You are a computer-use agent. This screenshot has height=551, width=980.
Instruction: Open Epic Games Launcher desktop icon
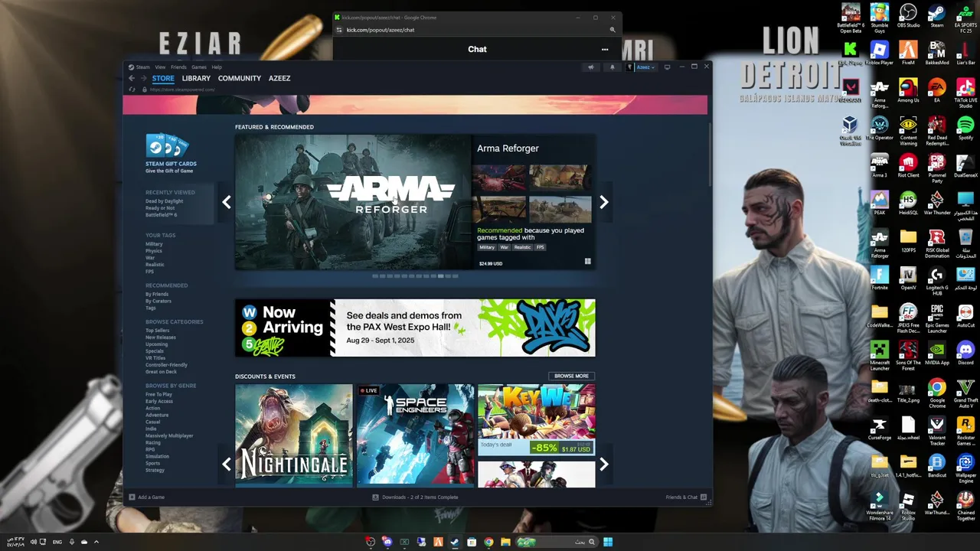pyautogui.click(x=937, y=318)
